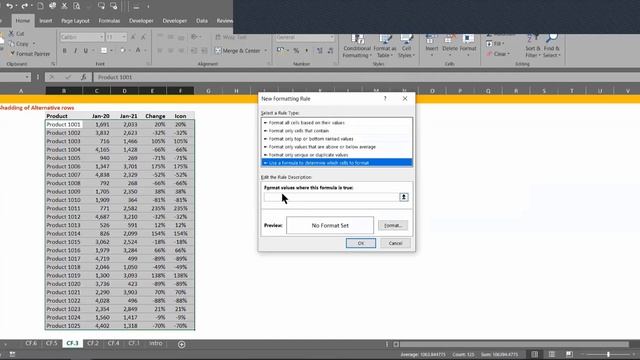
Task: Open the Clear dropdown in the Editing group
Action: tap(498, 54)
